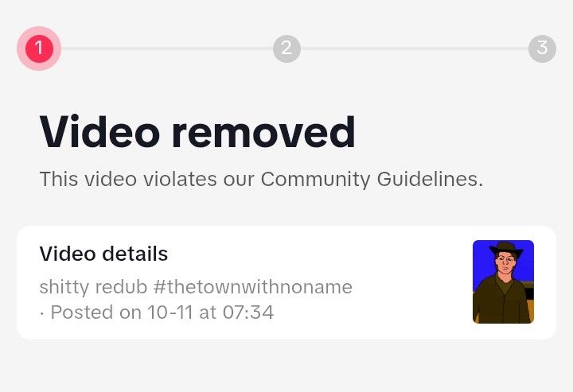Screen dimensions: 573x392
Task: Click the pink halo around step 1
Action: tap(39, 49)
